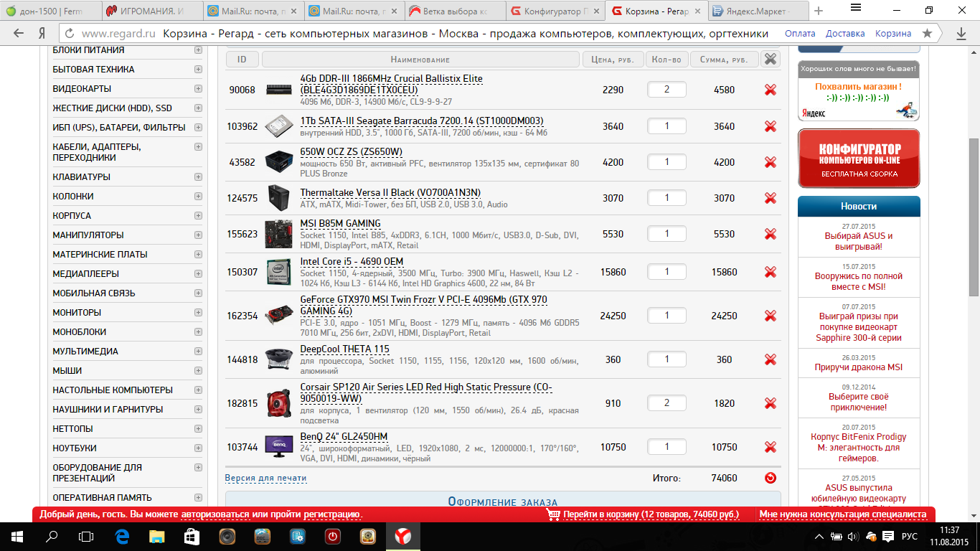Screen dimensions: 980x551
Task: Expand ЖЕСТКИЕ ДИСКИ (HDD), SSD category
Action: coord(198,108)
